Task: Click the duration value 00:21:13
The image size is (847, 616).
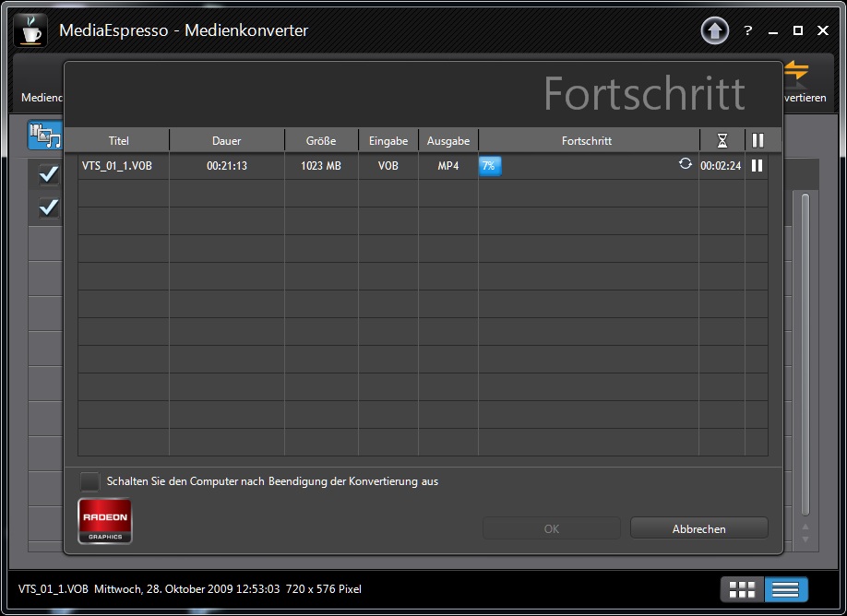Action: pyautogui.click(x=227, y=166)
